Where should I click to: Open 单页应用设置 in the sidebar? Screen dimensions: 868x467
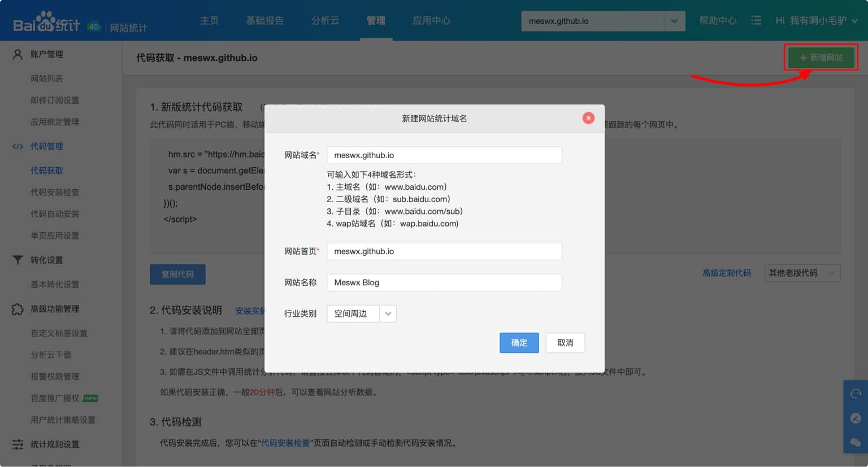coord(55,235)
